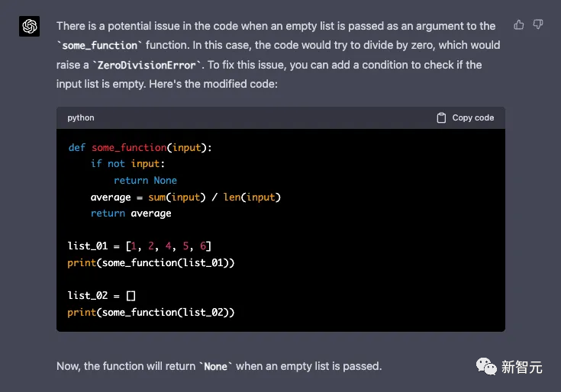Click the 'return average' code line
This screenshot has width=561, height=392.
click(131, 214)
